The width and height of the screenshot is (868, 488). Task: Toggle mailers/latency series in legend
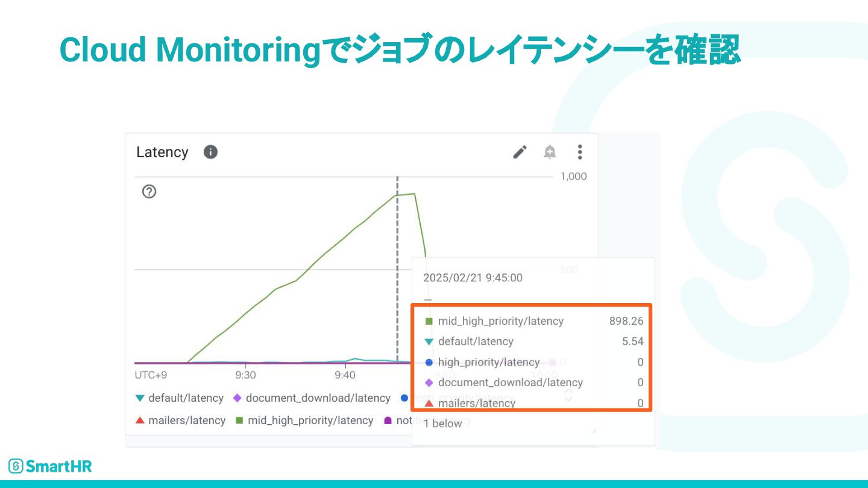[180, 421]
